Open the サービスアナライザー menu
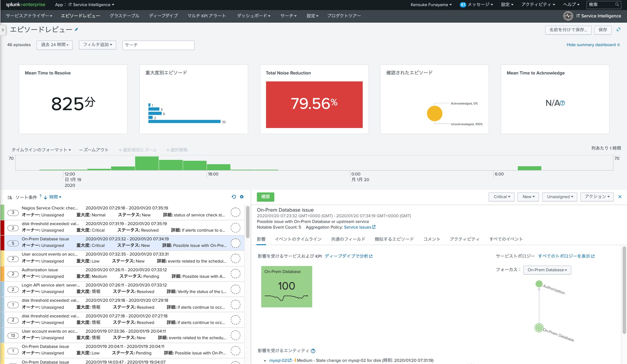The image size is (627, 364). pos(29,16)
